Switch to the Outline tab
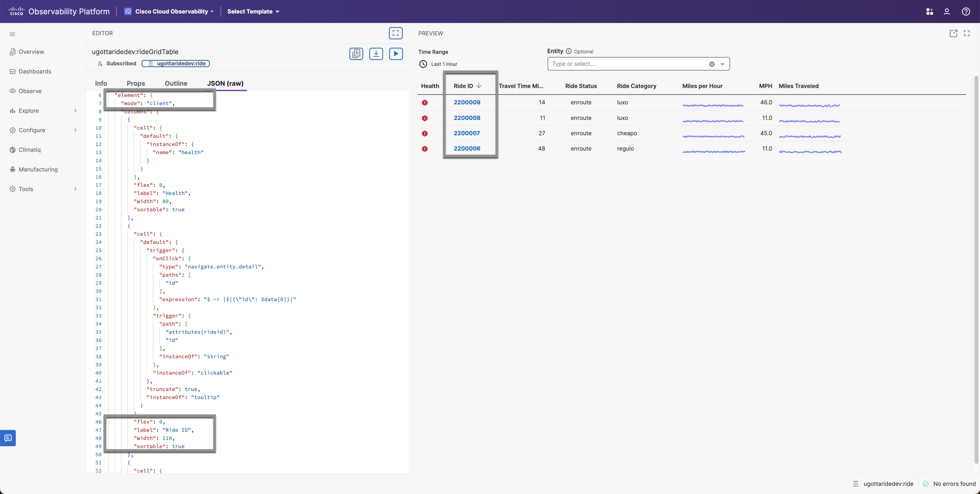980x494 pixels. (176, 83)
